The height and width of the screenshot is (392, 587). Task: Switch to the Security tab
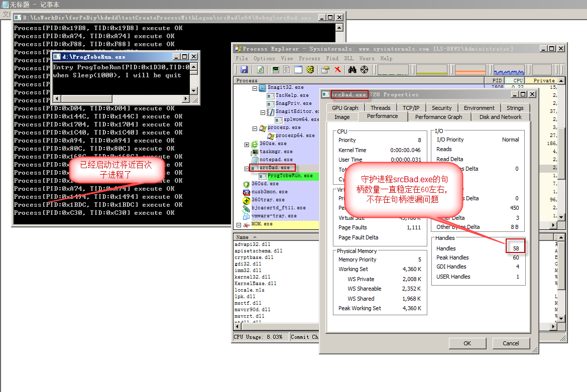tap(442, 108)
